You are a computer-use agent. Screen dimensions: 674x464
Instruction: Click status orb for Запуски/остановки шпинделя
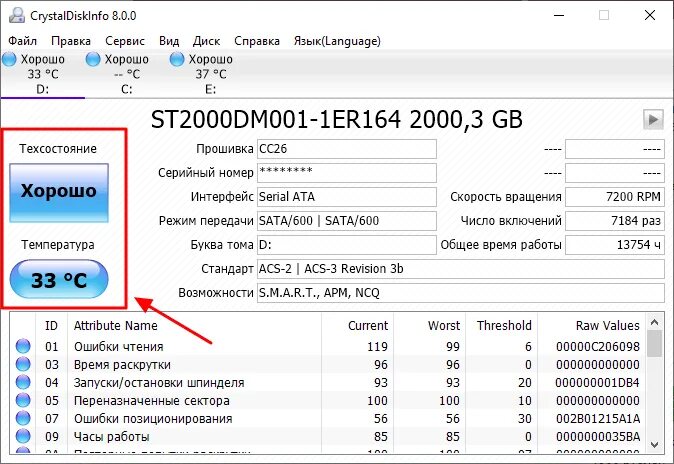tap(23, 382)
